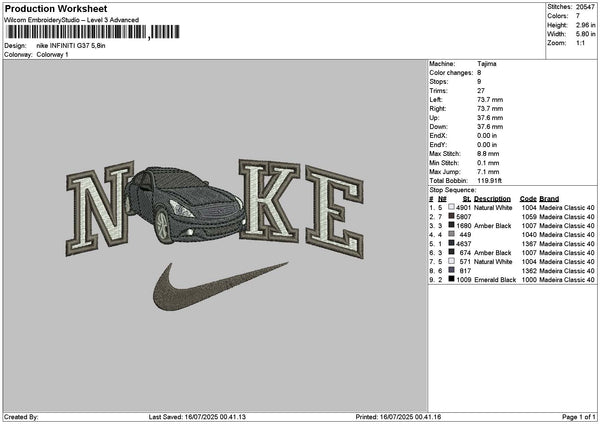Click 'Wilcom EmbroideryStudio – Level 3 Advanced' text
Screen dimensions: 600x424
coord(72,20)
